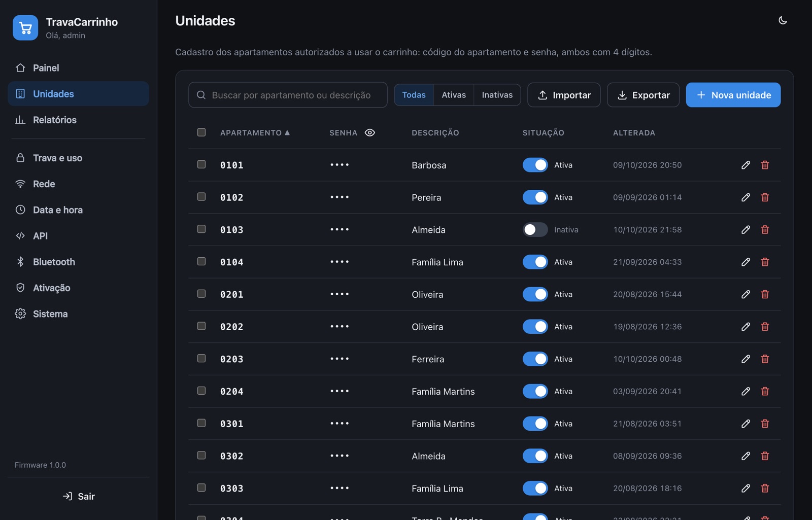
Task: Click the Família Martins description for 0301
Action: (x=443, y=424)
